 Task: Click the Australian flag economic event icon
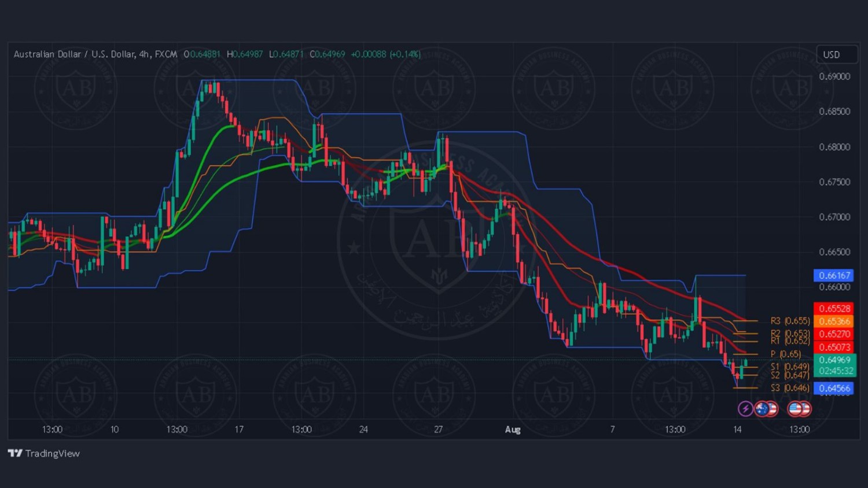762,409
